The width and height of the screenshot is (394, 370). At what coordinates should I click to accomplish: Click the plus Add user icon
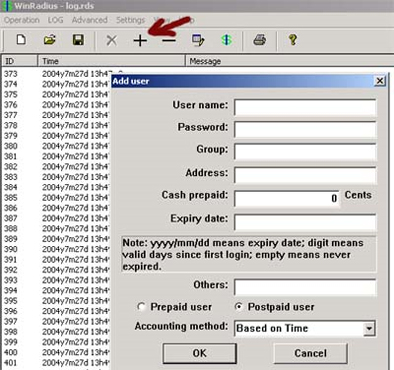tap(140, 41)
